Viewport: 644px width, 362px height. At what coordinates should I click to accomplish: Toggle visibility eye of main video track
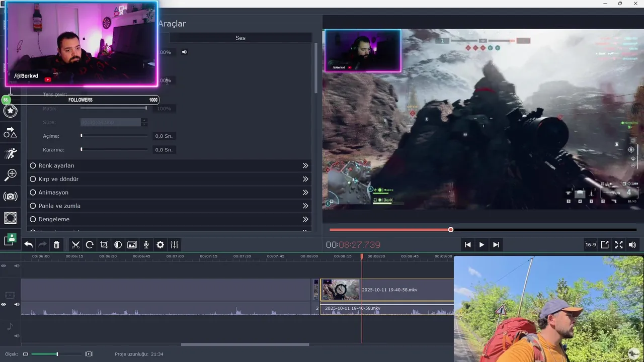[x=4, y=304]
